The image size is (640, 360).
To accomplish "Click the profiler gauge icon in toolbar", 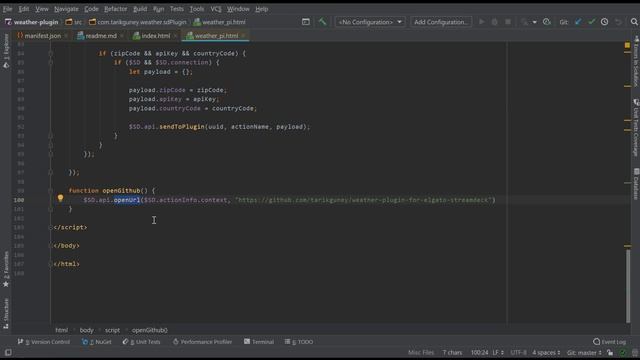I will tap(547, 22).
